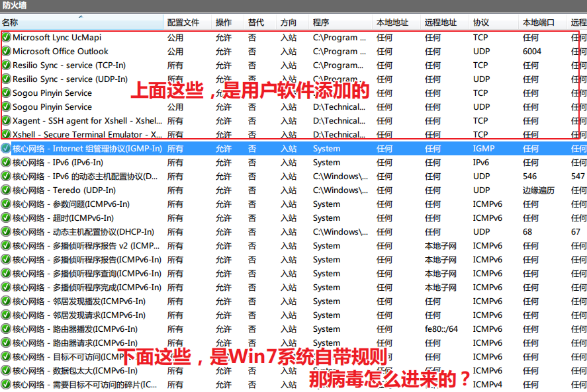Sort by the 配置文件 column header
Screen dimensions: 587x392
(187, 22)
